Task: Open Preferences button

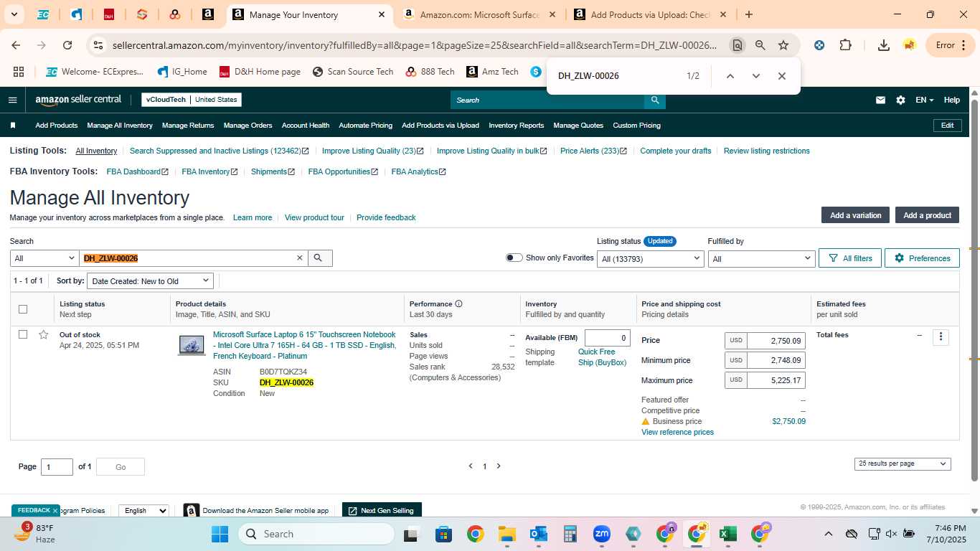Action: point(922,258)
